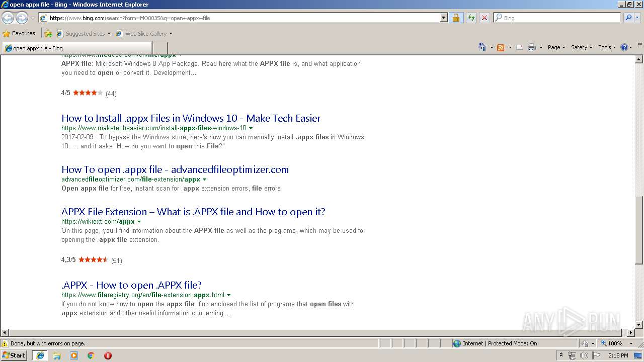
Task: Launch Google Chrome from the taskbar
Action: point(91,355)
